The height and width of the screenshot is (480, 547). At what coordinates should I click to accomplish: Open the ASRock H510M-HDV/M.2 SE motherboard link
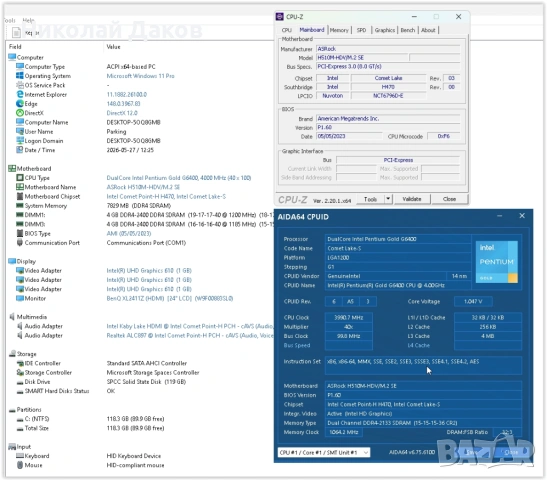[143, 187]
